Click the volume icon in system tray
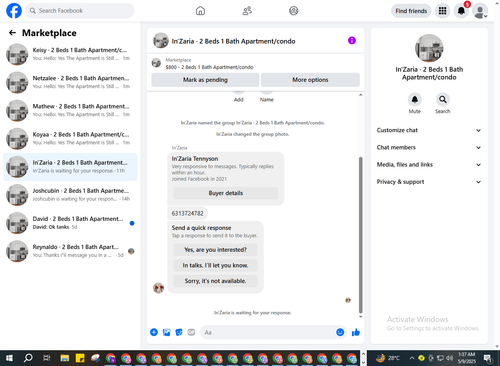500x366 pixels. [x=449, y=358]
